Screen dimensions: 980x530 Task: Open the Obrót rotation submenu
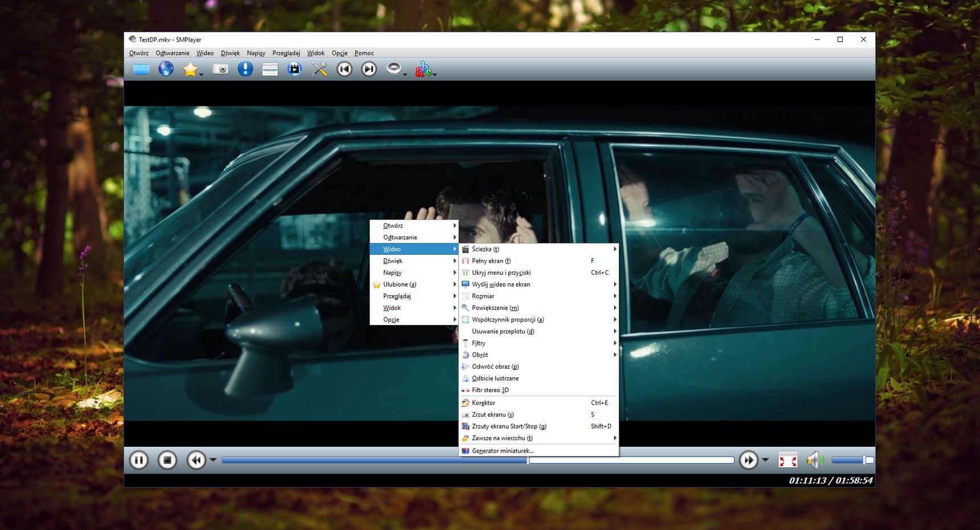tap(539, 355)
